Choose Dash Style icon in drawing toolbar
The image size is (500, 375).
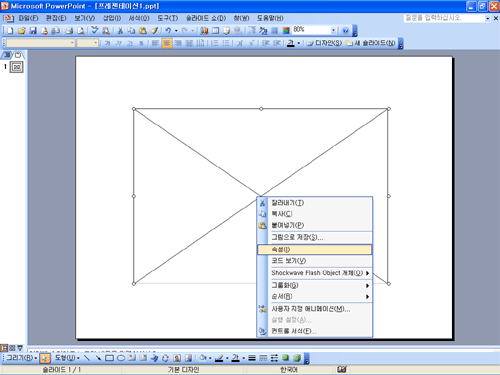(x=263, y=358)
